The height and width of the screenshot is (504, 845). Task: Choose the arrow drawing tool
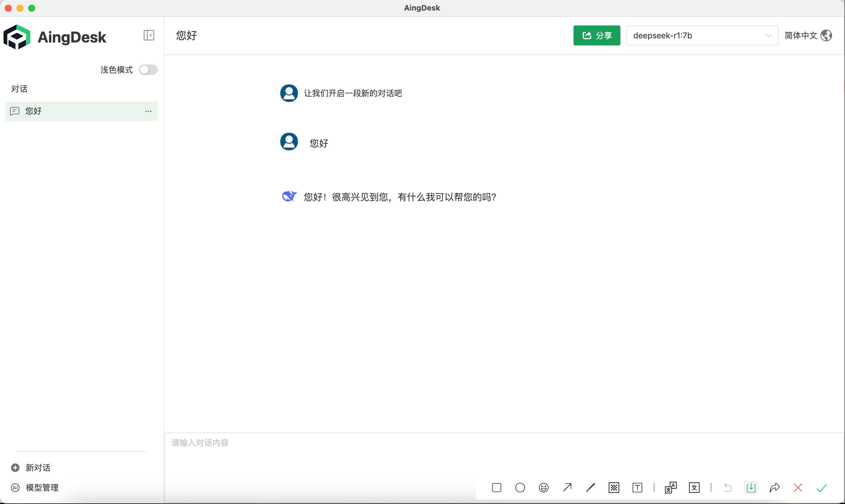click(x=567, y=488)
